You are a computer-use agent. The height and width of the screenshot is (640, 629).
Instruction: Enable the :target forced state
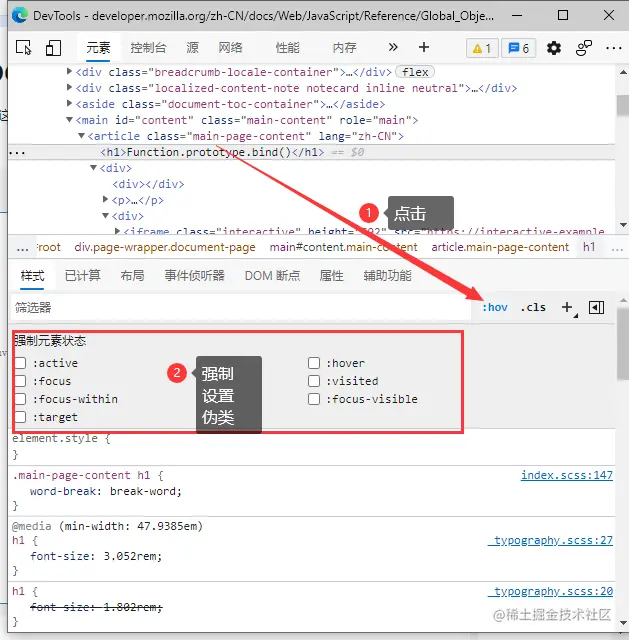[x=20, y=417]
